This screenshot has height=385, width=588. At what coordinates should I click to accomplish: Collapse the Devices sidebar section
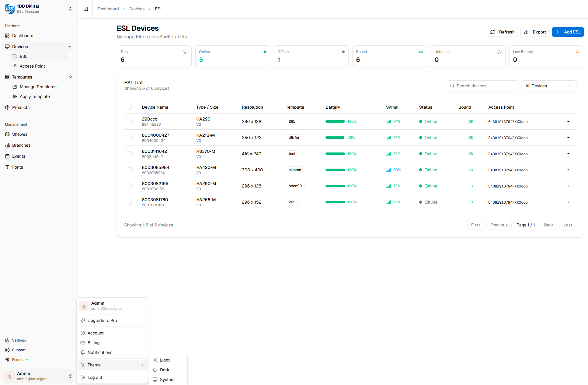coord(70,47)
